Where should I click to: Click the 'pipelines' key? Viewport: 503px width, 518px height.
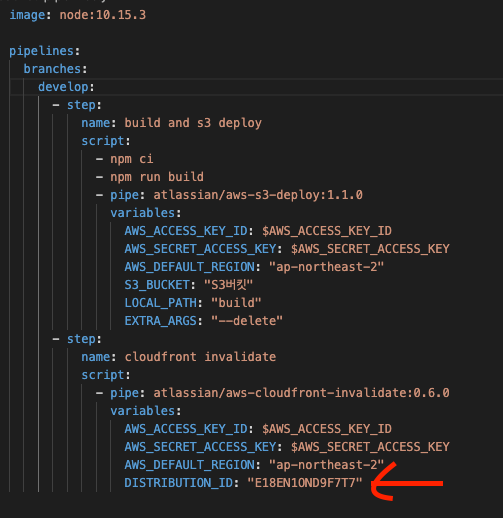(42, 51)
